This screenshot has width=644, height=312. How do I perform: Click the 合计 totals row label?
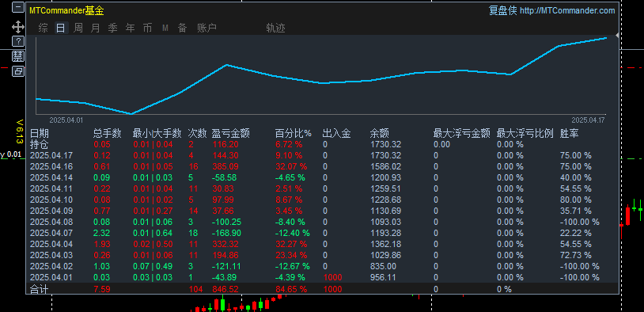pos(40,289)
